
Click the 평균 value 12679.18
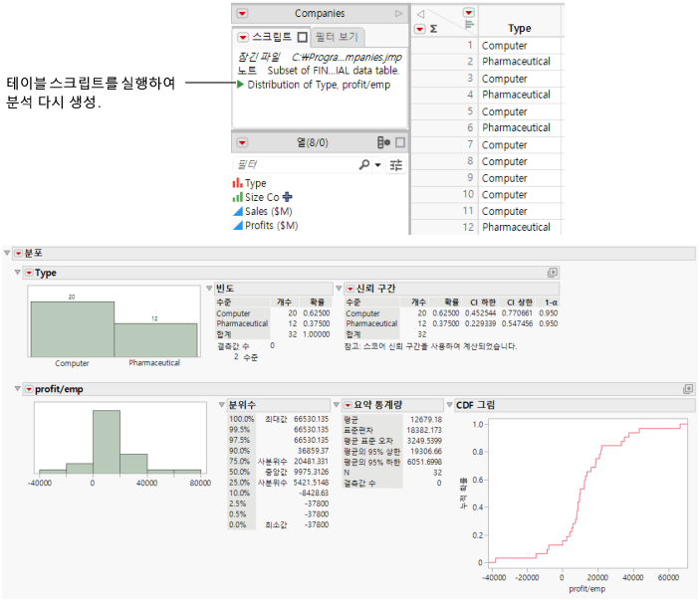coord(426,419)
